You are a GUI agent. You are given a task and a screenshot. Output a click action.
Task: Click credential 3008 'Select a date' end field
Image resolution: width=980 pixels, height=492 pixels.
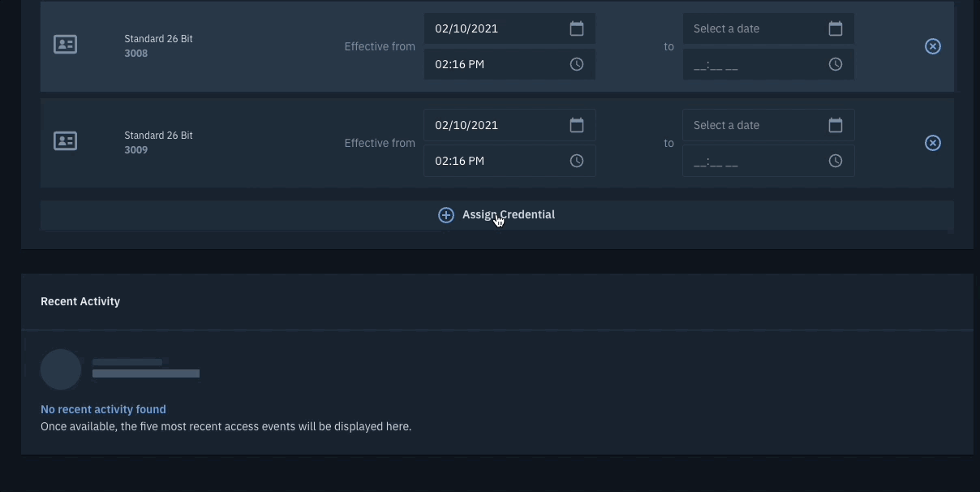(768, 28)
